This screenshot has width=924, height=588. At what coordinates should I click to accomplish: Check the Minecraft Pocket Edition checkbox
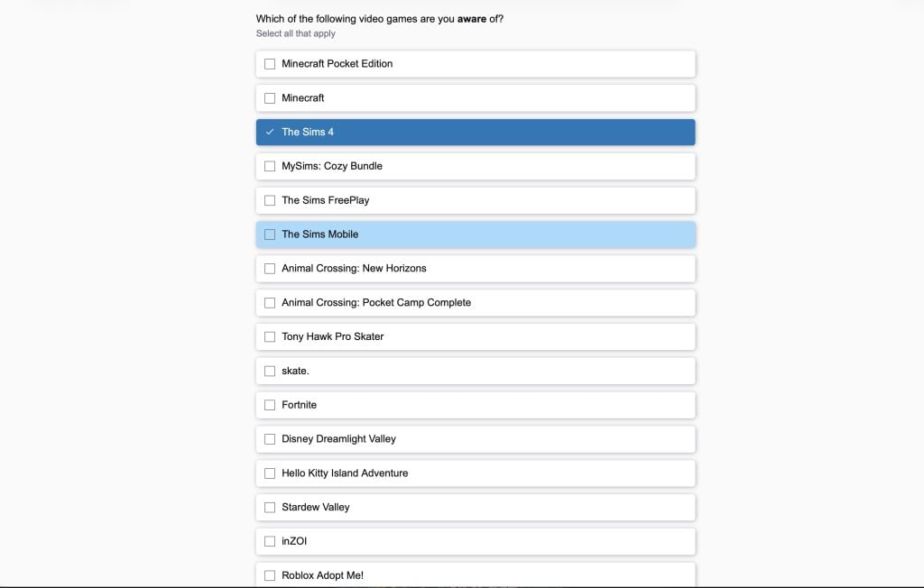pos(270,63)
